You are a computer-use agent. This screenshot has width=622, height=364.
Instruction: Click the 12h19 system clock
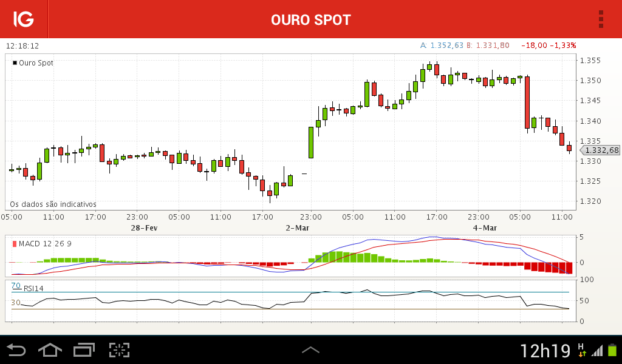tap(545, 351)
